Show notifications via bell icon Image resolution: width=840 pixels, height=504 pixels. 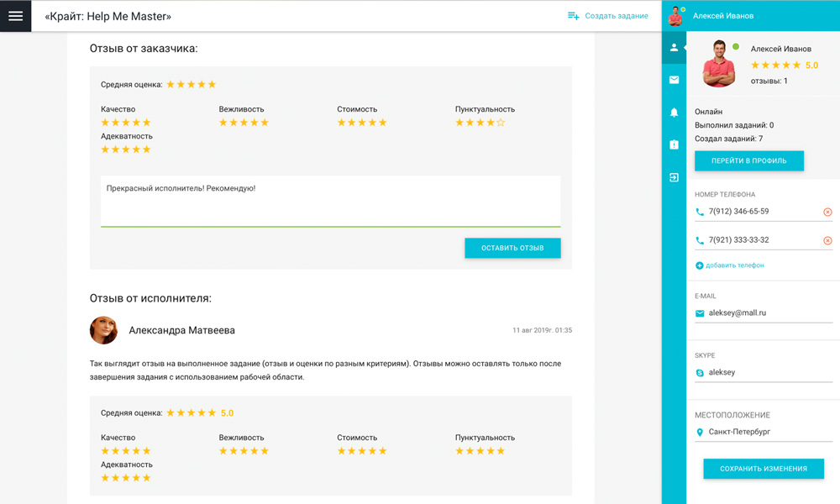[674, 113]
